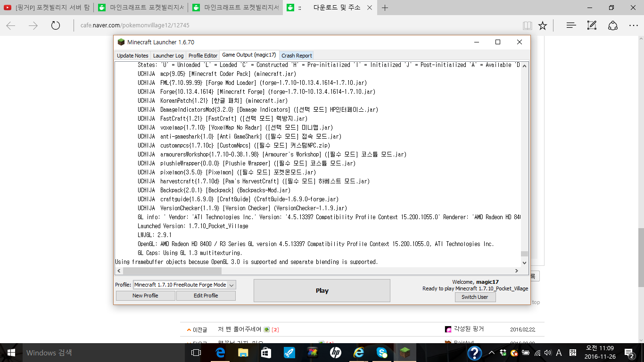The width and height of the screenshot is (644, 362).
Task: Refresh the page in Edge
Action: click(56, 25)
